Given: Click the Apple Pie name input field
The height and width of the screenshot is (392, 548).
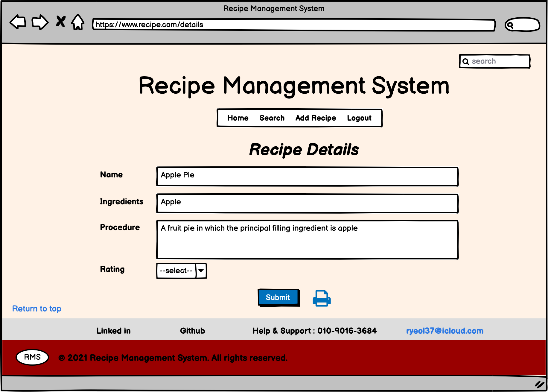Looking at the screenshot, I should pos(307,176).
